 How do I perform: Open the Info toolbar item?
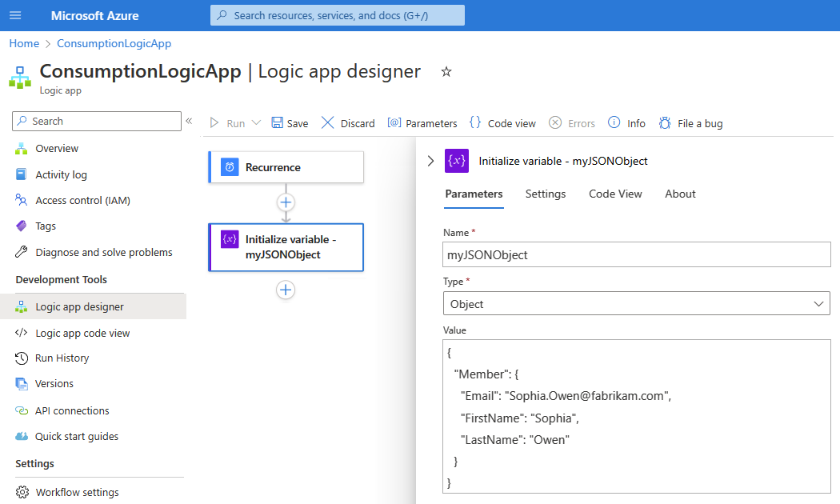626,123
